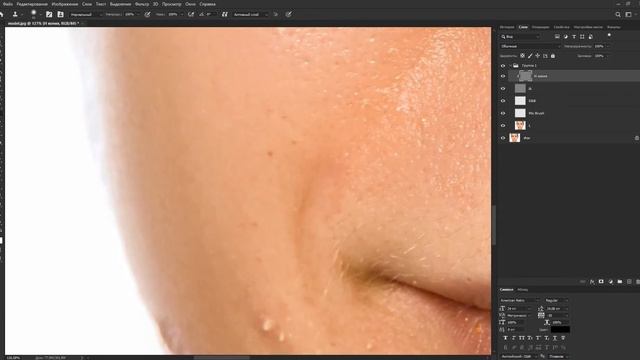Image resolution: width=640 pixels, height=360 pixels.
Task: Click the pressure-for-size icon in options bar
Action: (x=289, y=14)
